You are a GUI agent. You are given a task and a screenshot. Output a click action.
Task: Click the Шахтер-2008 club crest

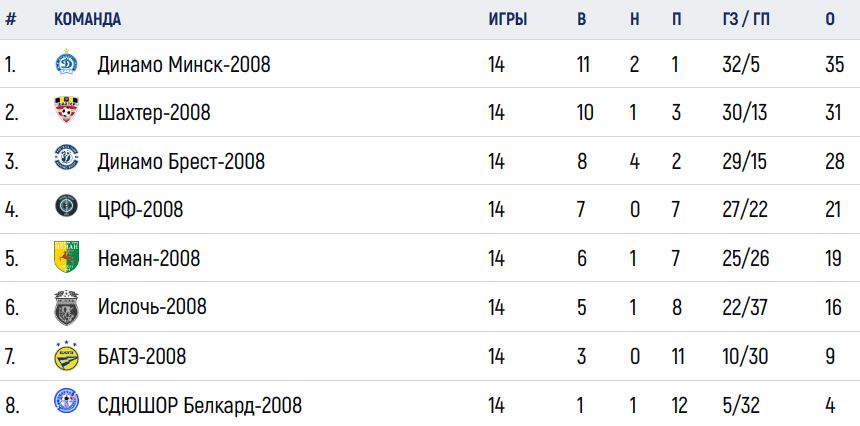click(66, 110)
